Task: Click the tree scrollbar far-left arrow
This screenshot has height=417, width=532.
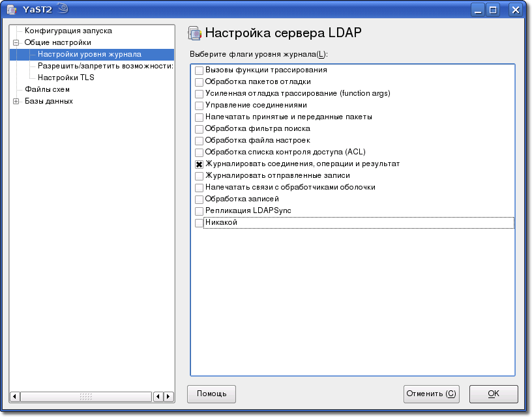Action: point(14,396)
